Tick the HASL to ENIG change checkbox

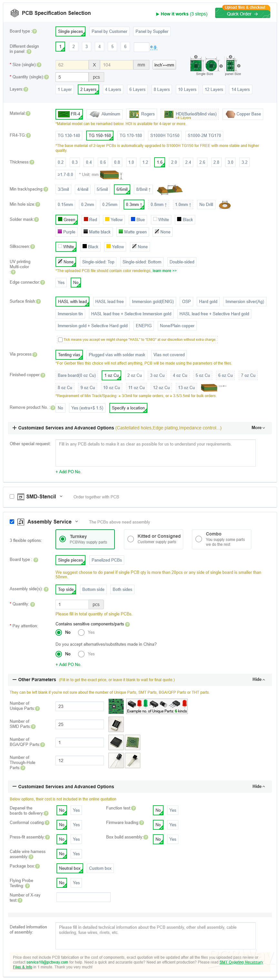click(60, 339)
